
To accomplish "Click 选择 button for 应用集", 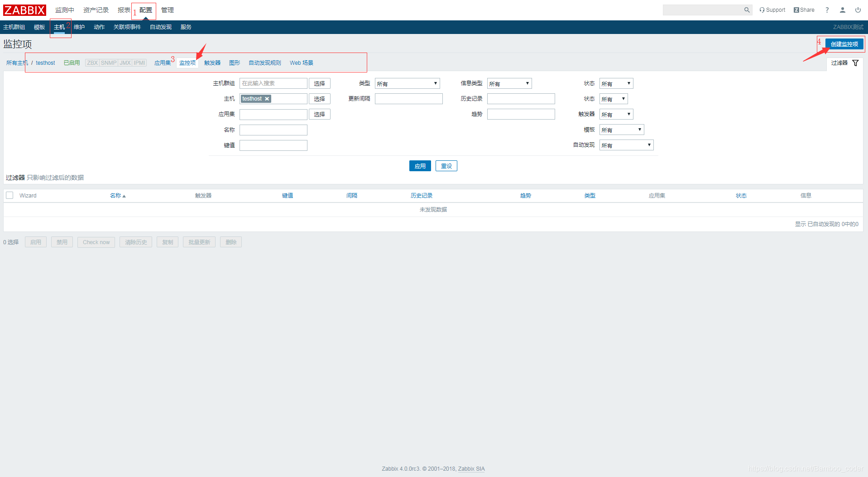I will [320, 114].
